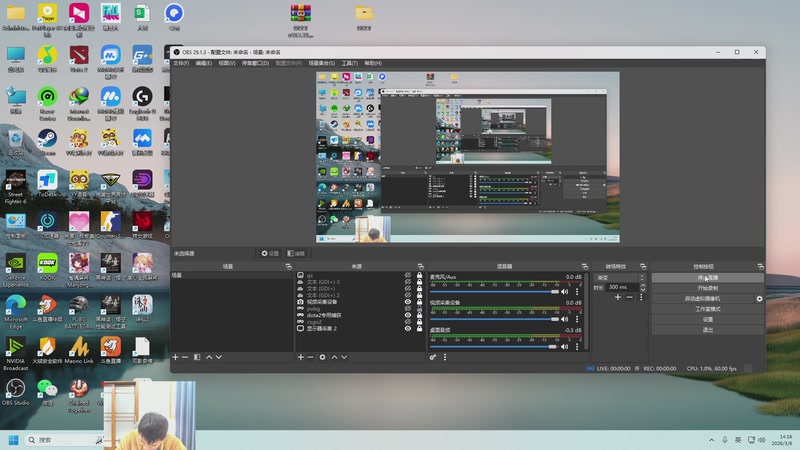This screenshot has width=800, height=450.
Task: Open the 停靠窗口(D) menu
Action: click(255, 63)
